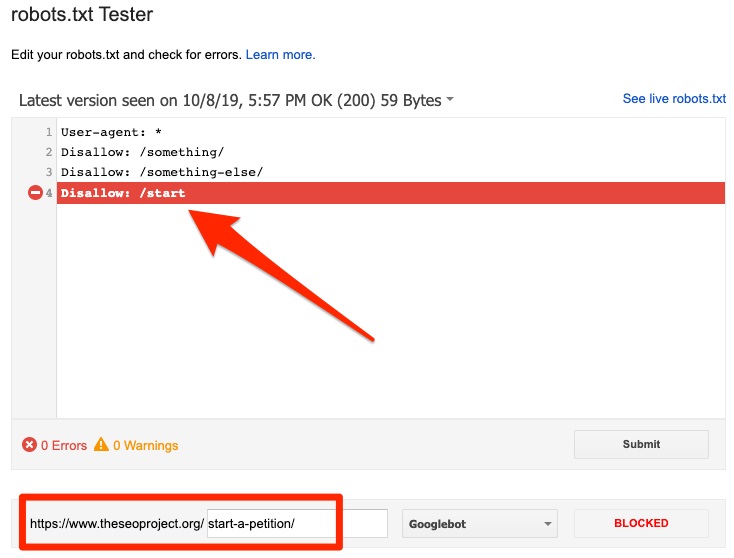The height and width of the screenshot is (558, 734).
Task: Focus the URL path field containing 'start-a-petition/'
Action: (x=296, y=523)
